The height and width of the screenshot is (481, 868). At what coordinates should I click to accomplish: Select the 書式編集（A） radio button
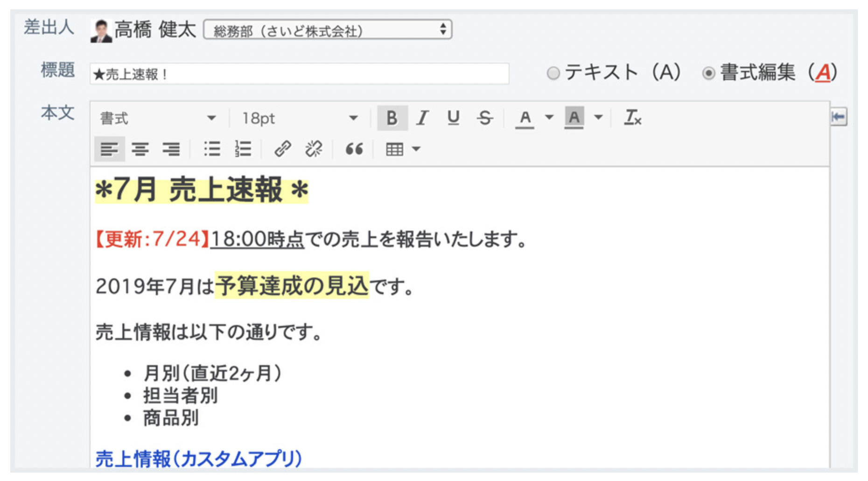[x=710, y=72]
